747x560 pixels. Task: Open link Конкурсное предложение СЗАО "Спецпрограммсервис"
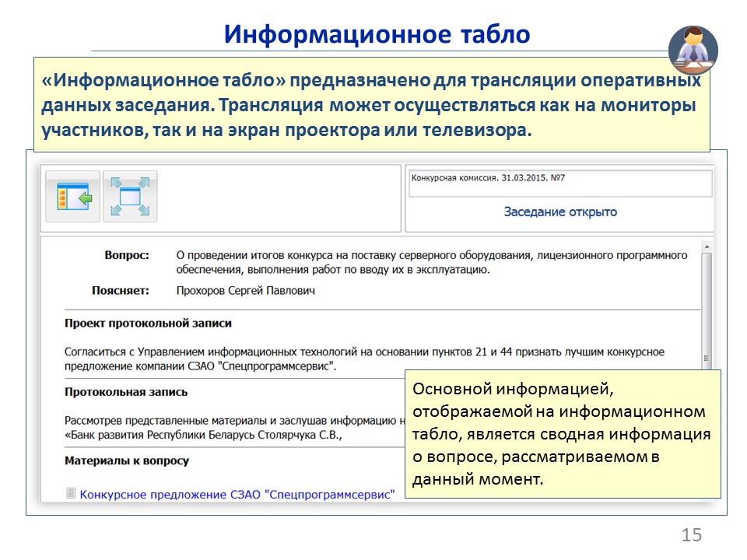click(x=237, y=495)
